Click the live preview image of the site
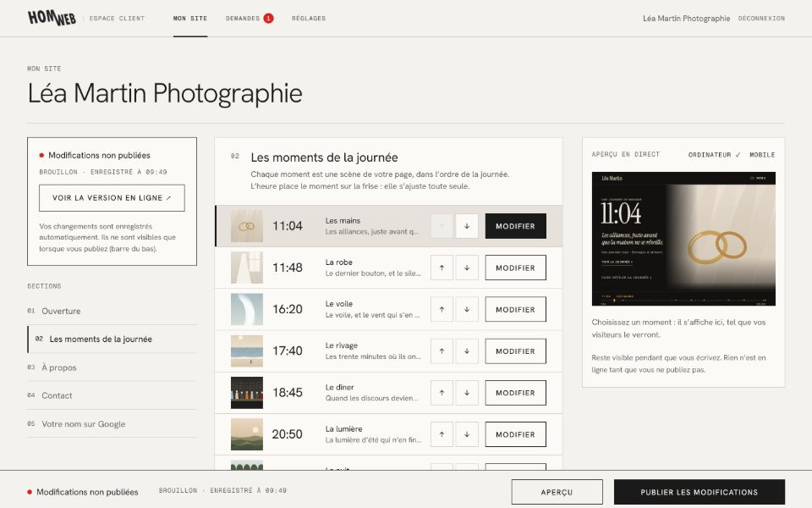 (683, 239)
